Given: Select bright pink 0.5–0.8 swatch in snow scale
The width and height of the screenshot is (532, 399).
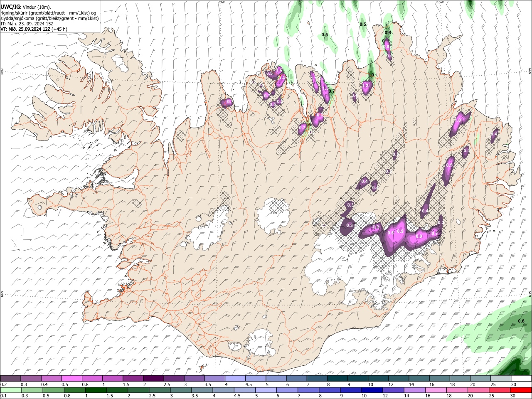Looking at the screenshot, I should click(x=71, y=379).
